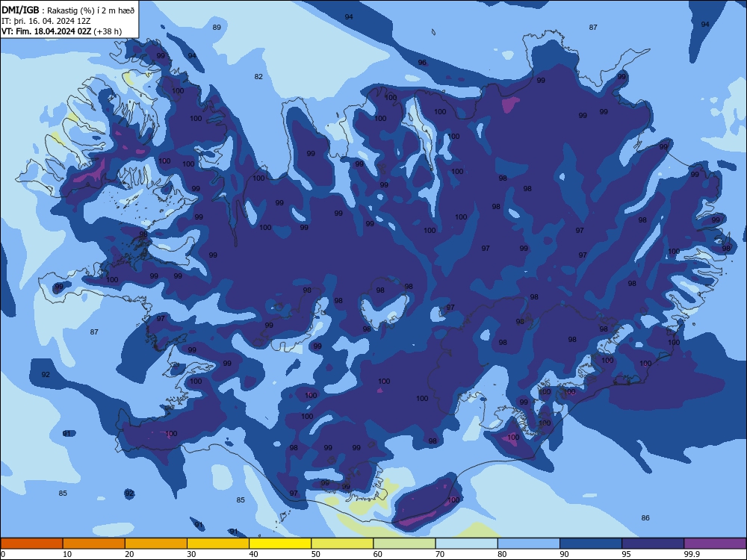The width and height of the screenshot is (747, 560).
Task: Click the '96' humidity value on the map
Action: point(422,63)
